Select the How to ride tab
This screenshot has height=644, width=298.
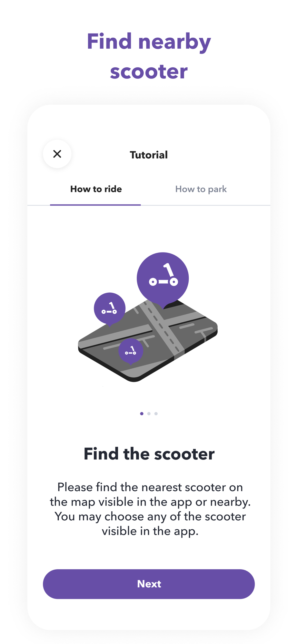pyautogui.click(x=96, y=189)
